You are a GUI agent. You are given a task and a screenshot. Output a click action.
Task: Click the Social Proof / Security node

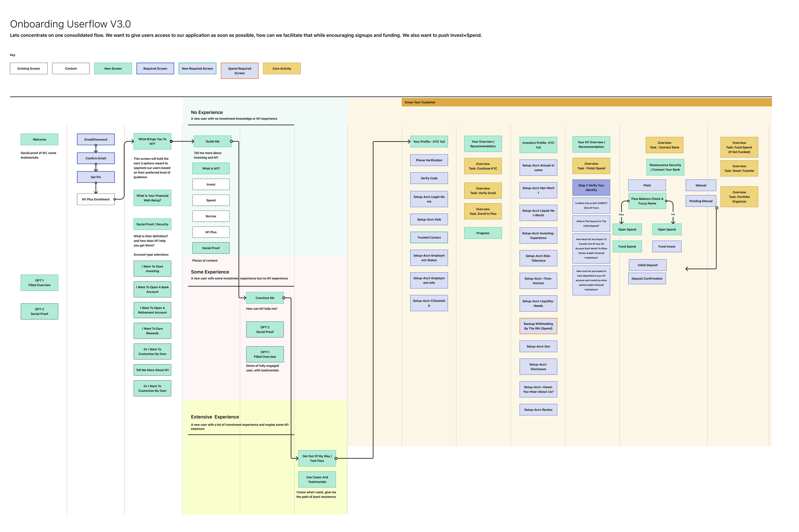(152, 224)
